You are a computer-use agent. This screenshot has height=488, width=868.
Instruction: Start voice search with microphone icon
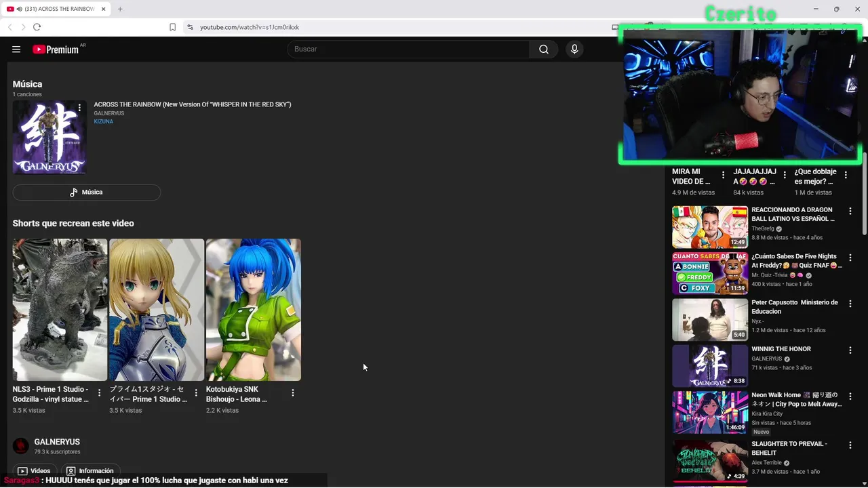(574, 49)
